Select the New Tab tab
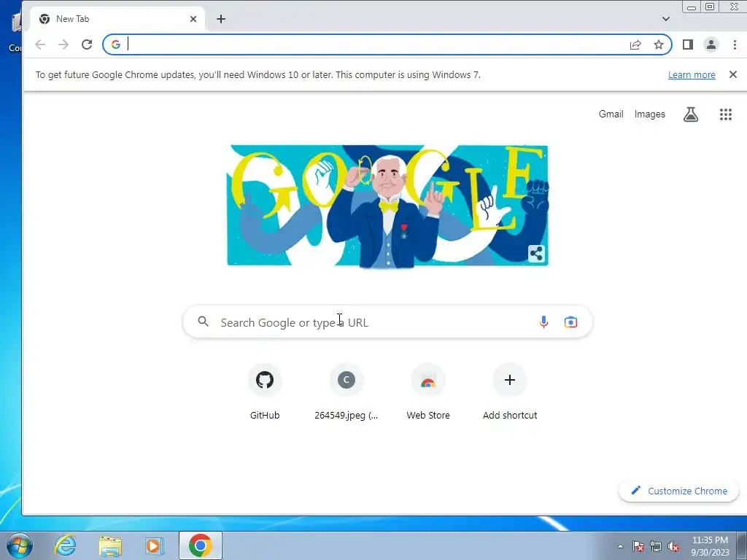Screen dimensions: 747x560 pos(117,19)
